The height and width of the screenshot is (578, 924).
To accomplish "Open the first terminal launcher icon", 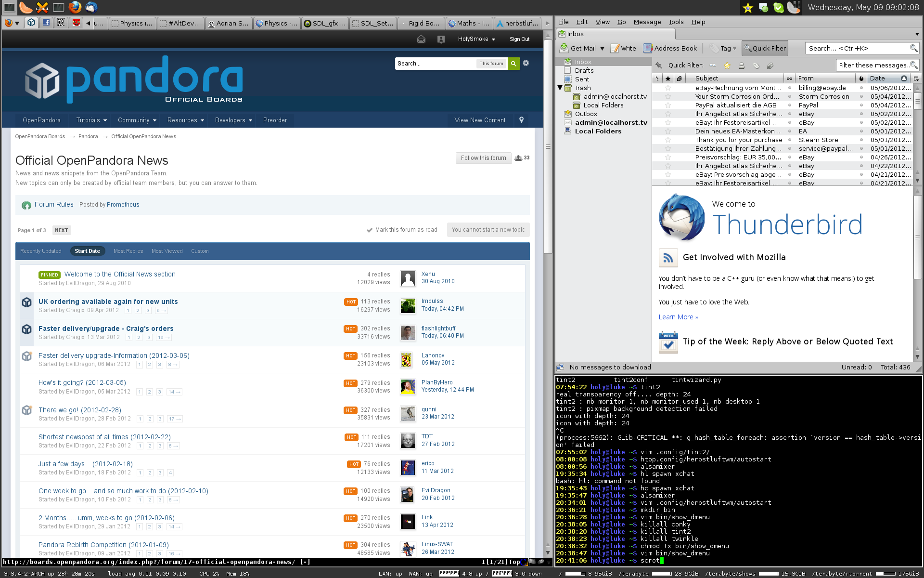I will click(x=10, y=7).
